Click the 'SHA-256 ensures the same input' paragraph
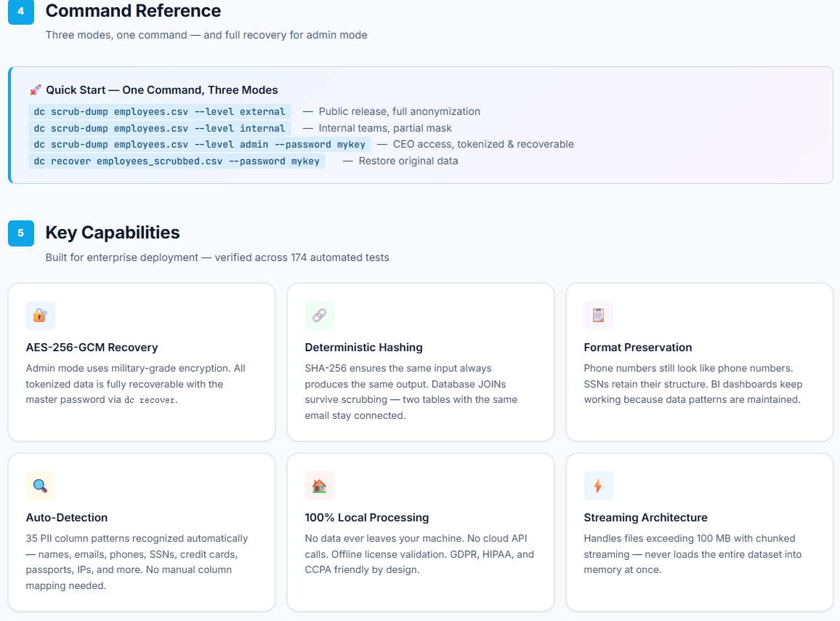This screenshot has width=840, height=621. (411, 392)
